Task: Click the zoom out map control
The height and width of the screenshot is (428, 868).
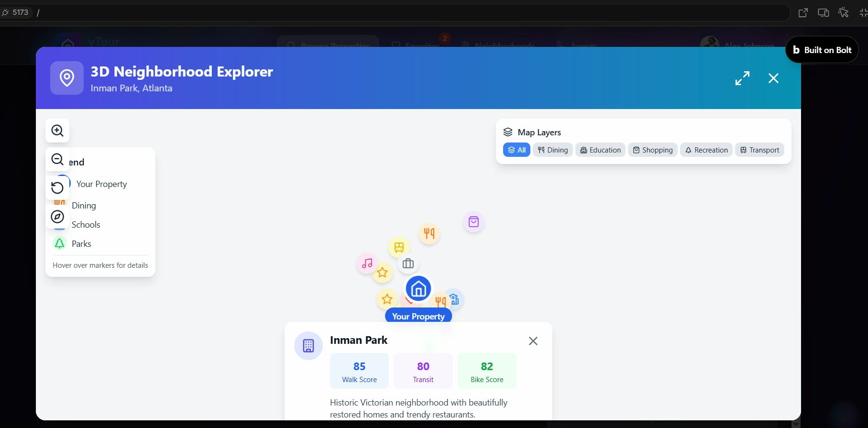Action: point(57,159)
